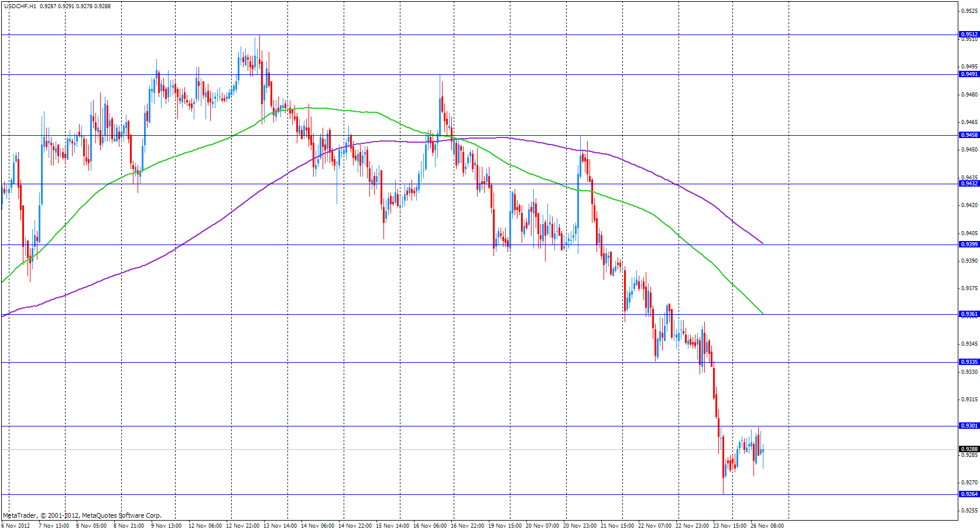Select the 0.9512 price level tag

tap(969, 35)
